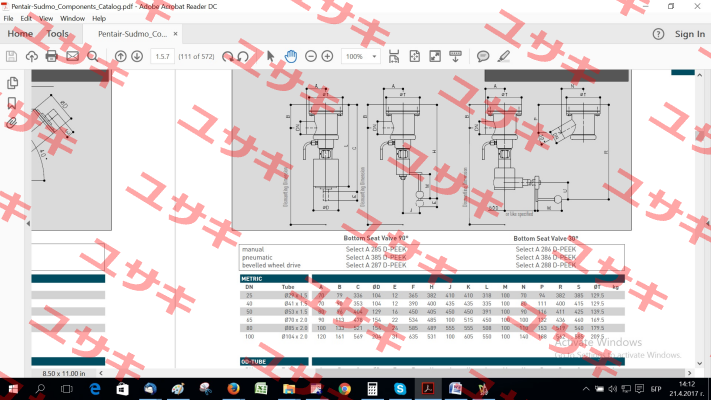Image resolution: width=711 pixels, height=400 pixels.
Task: Go to next page arrow
Action: pos(137,56)
